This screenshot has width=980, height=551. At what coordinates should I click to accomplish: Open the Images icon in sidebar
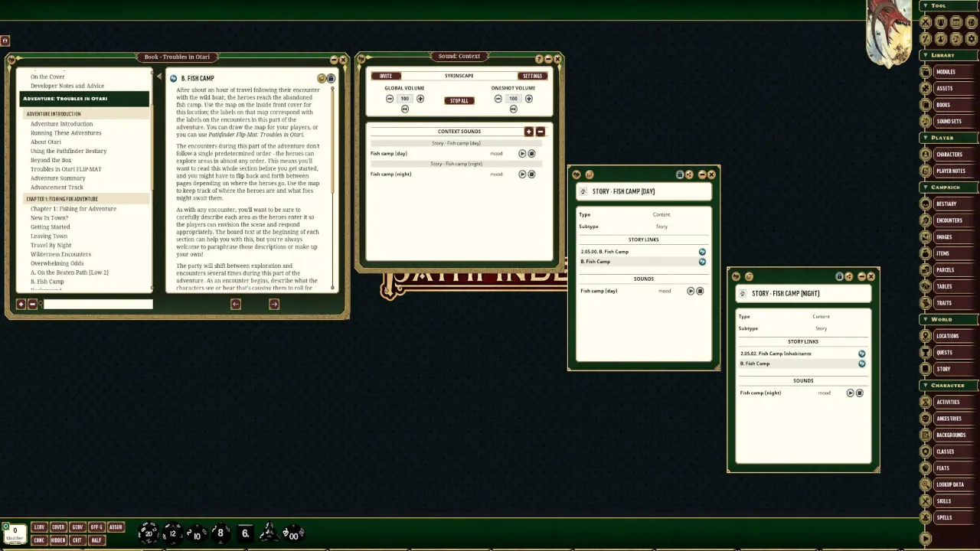pyautogui.click(x=926, y=237)
